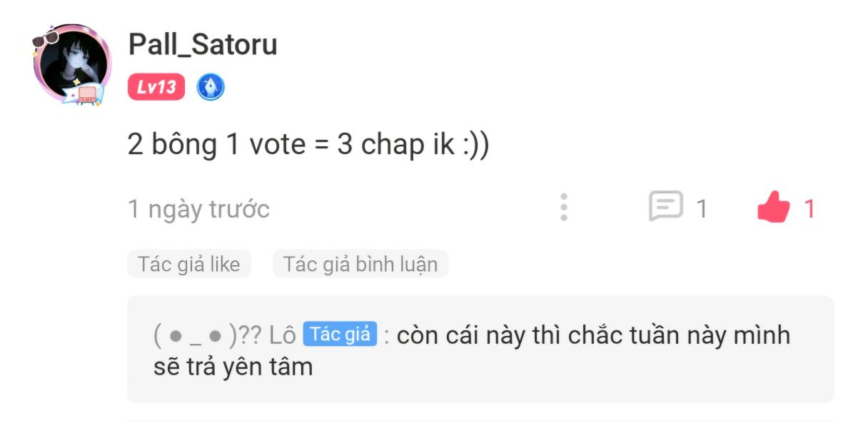The height and width of the screenshot is (428, 868).
Task: Expand the gray reply thread box
Action: (x=480, y=350)
